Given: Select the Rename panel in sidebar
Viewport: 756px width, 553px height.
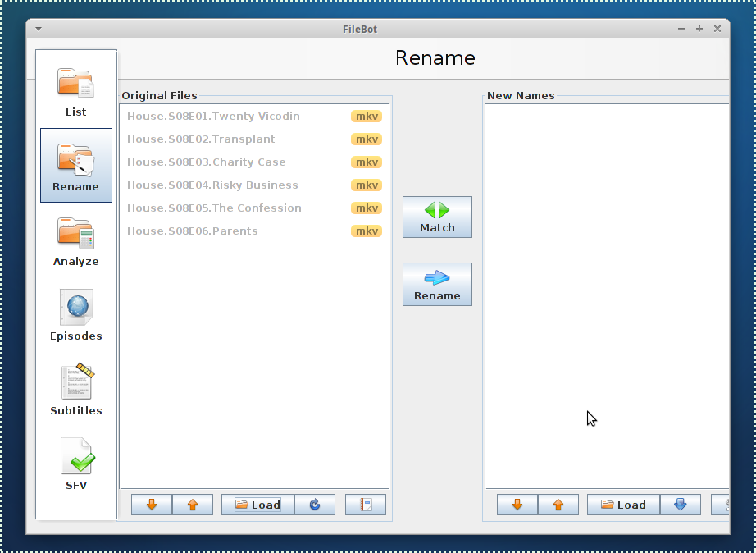Looking at the screenshot, I should [x=75, y=166].
